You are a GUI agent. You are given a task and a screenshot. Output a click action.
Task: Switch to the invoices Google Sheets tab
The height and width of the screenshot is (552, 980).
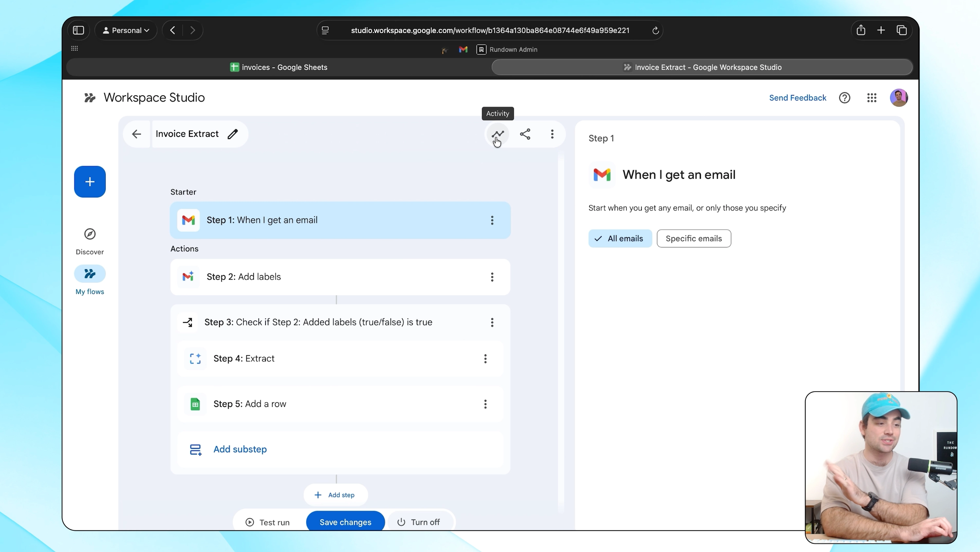279,67
